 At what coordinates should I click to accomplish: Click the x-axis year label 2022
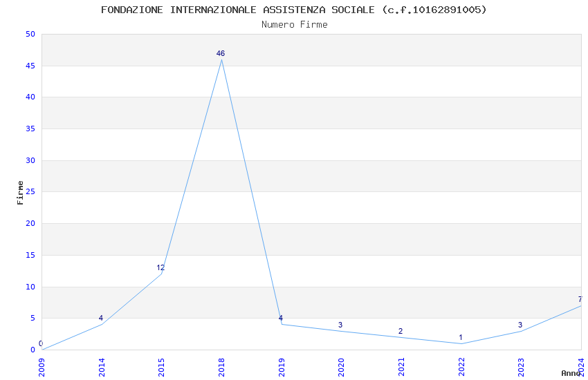[461, 368]
